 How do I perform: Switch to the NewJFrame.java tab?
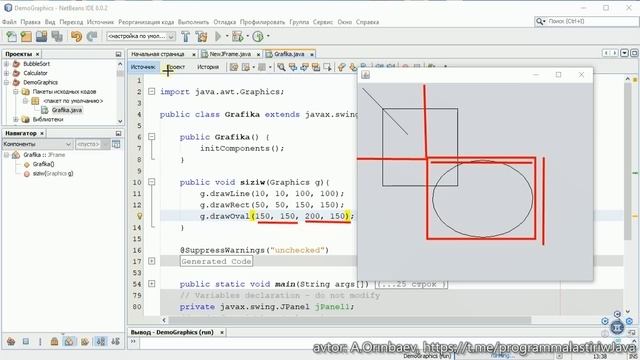(230, 54)
